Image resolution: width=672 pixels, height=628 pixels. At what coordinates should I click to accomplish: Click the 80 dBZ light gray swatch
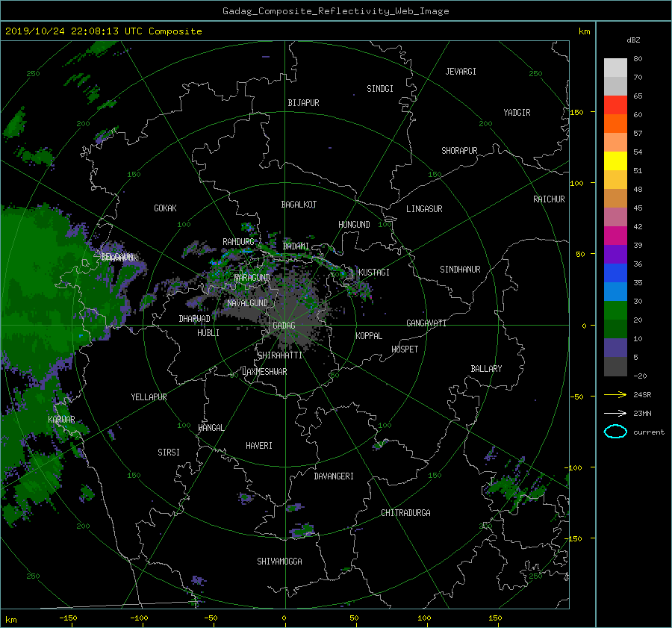pos(615,67)
